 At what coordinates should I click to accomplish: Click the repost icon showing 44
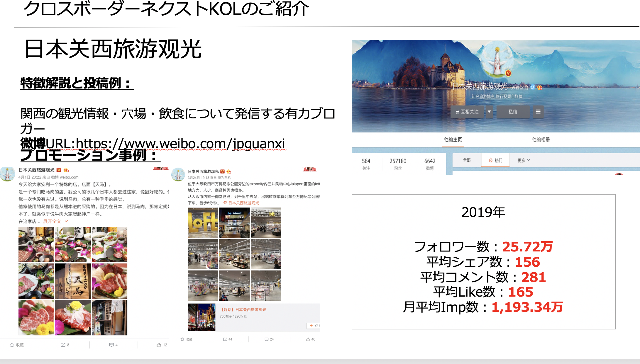point(228,339)
